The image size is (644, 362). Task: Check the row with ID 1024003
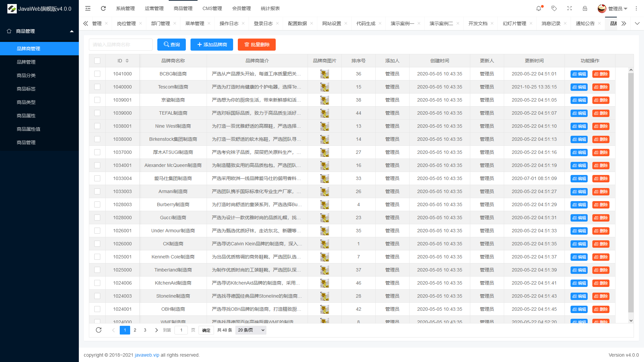pyautogui.click(x=97, y=296)
